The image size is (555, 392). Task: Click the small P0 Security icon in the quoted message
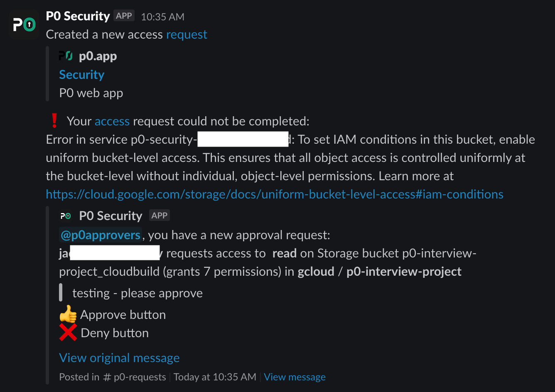[x=66, y=216]
